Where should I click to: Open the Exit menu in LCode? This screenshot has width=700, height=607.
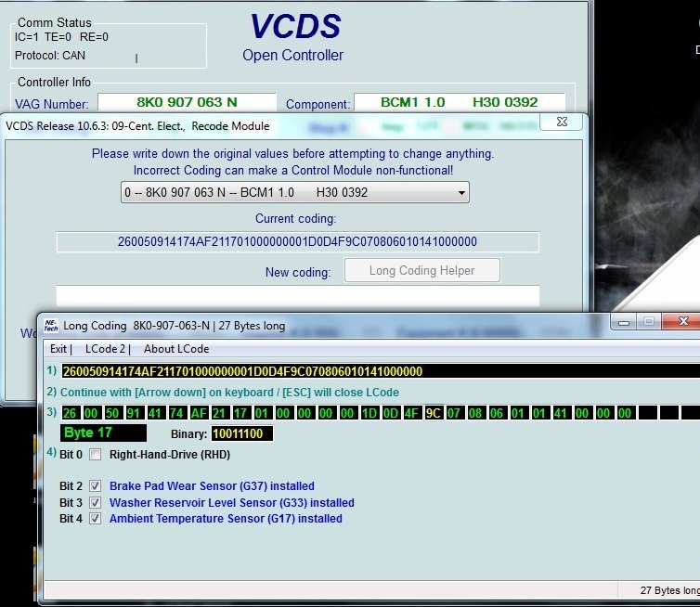58,349
